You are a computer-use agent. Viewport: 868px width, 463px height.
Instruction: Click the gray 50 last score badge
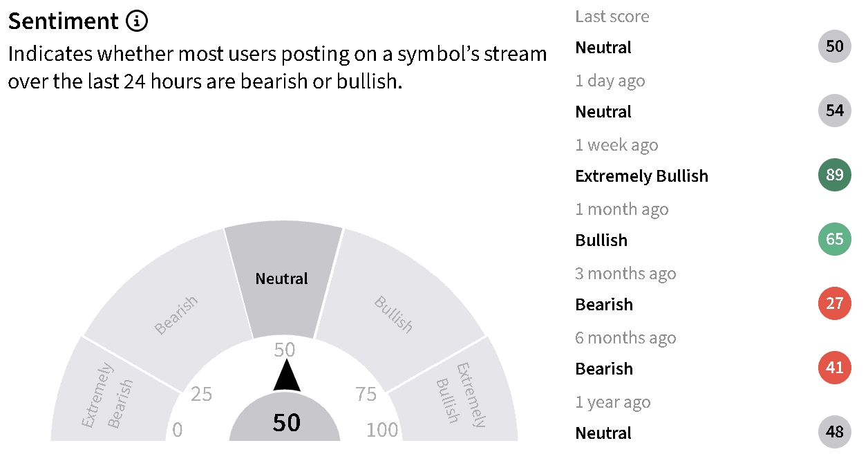tap(835, 46)
